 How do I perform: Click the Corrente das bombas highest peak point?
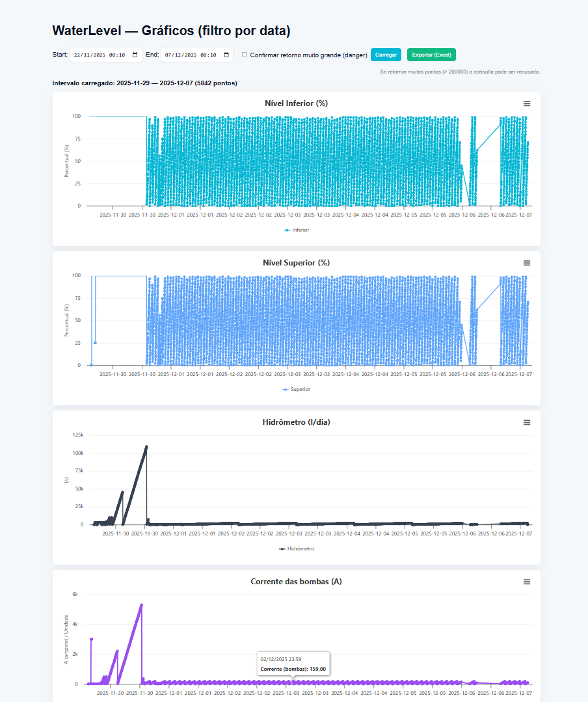141,605
